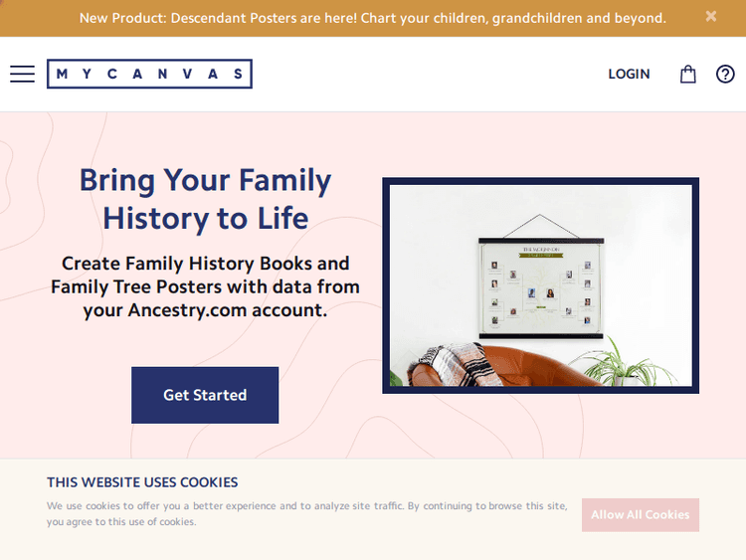Viewport: 746px width, 560px height.
Task: Click the center portrait on the poster
Action: tap(550, 294)
